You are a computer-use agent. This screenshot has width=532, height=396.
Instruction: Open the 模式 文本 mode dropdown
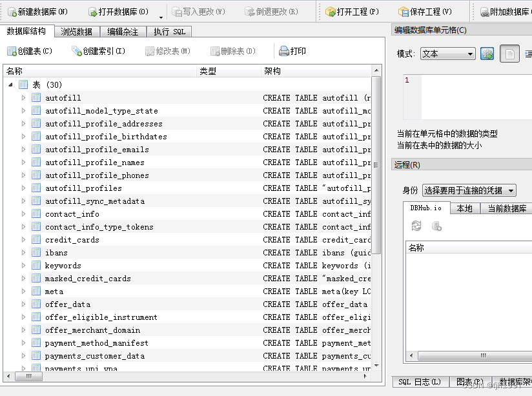[448, 54]
